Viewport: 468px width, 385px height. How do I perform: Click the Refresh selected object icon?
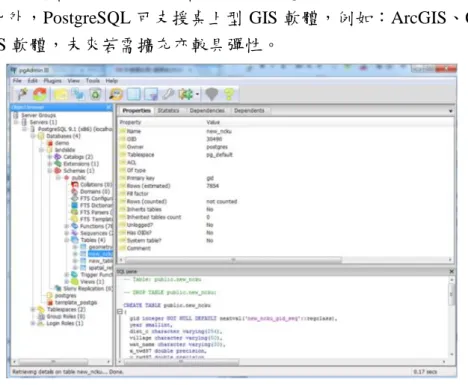point(40,94)
